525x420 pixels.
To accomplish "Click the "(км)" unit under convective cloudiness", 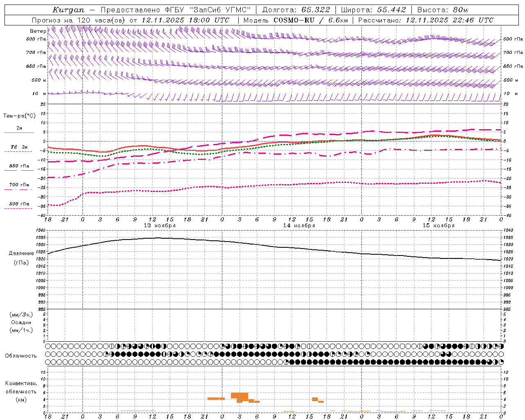I will [21, 400].
